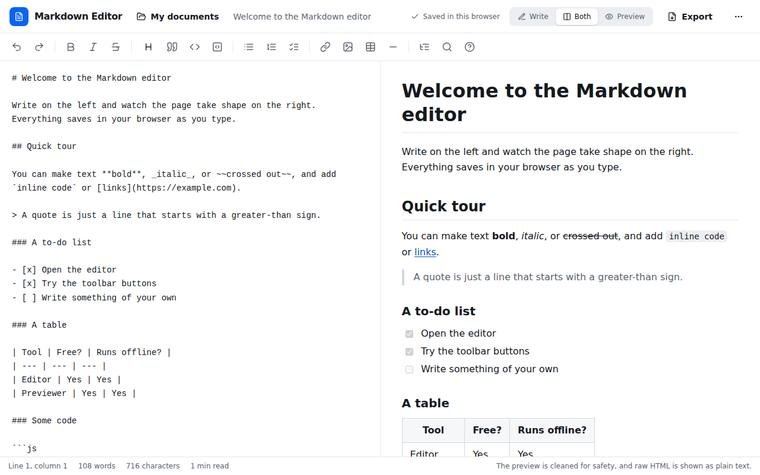Click the '716 characters' status entry

[153, 466]
